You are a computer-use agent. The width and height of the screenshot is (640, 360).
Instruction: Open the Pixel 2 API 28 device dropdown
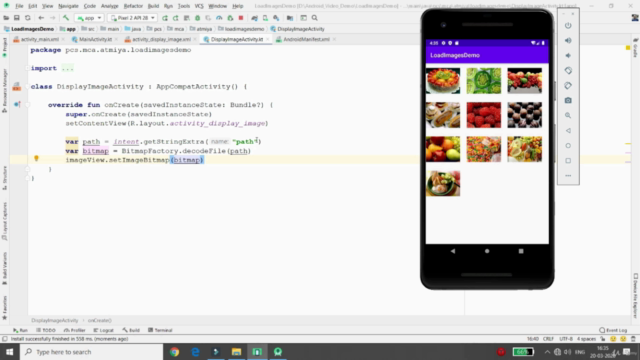133,18
